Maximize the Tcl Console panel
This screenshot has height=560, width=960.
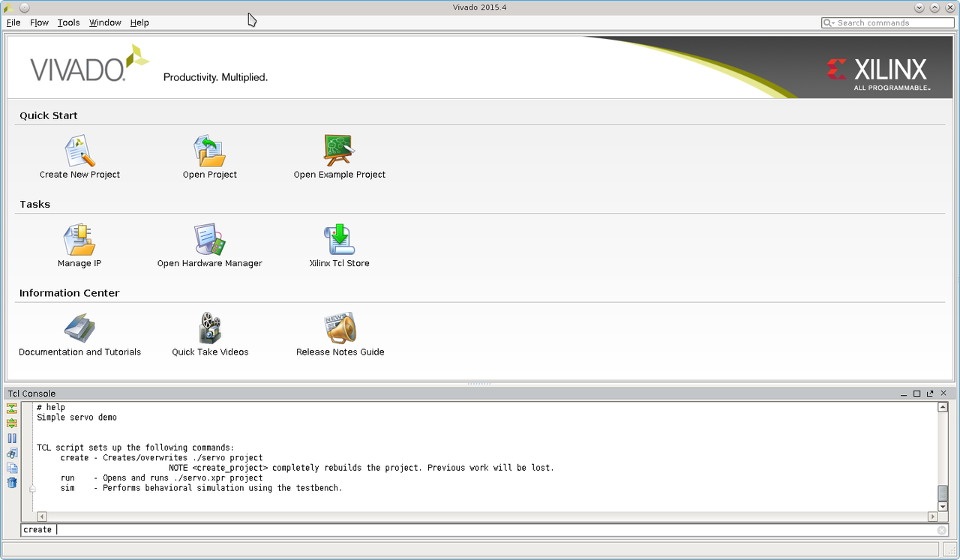click(916, 394)
